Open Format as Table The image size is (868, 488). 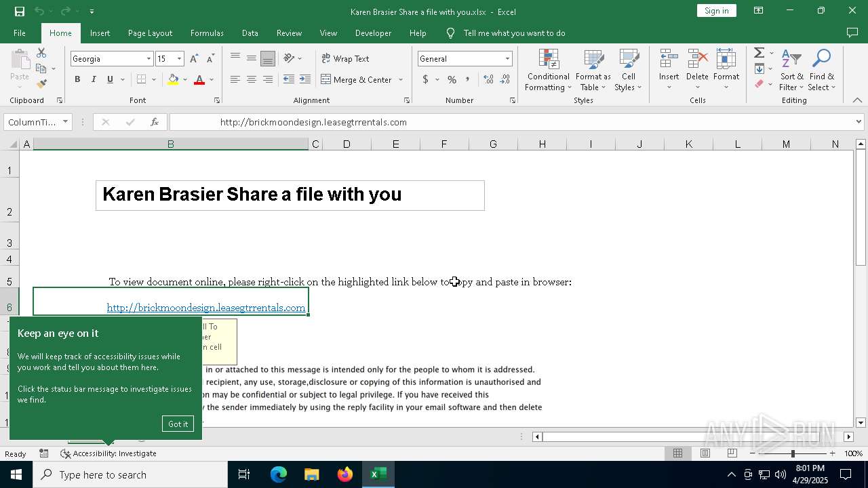[x=593, y=70]
